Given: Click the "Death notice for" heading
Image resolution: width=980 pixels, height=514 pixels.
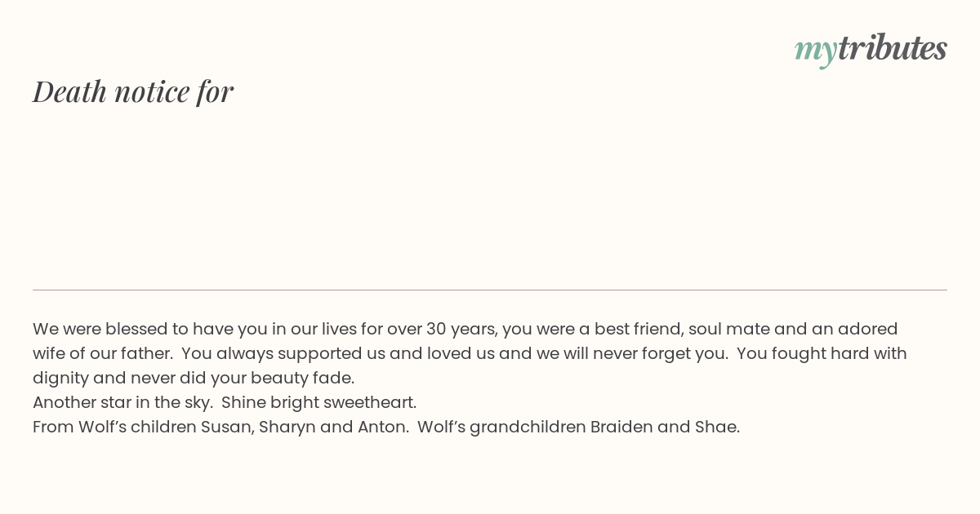Looking at the screenshot, I should (133, 91).
